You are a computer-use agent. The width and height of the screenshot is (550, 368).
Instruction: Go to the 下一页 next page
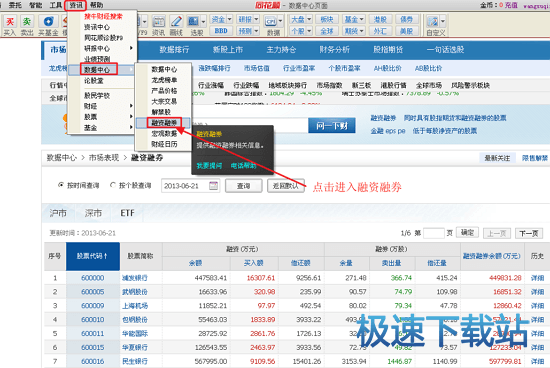click(529, 233)
